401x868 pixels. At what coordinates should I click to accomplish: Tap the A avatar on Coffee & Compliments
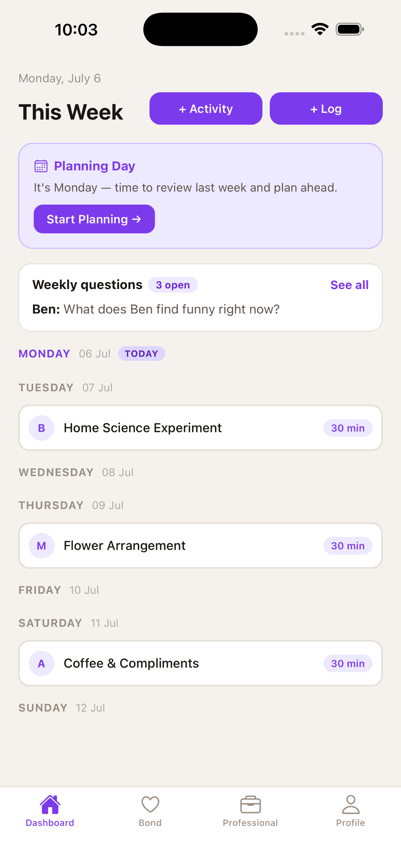[x=42, y=663]
